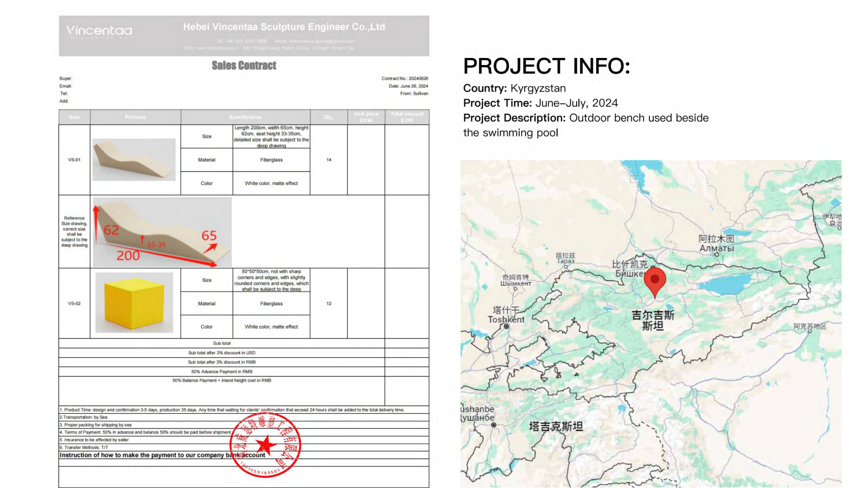Click the red 200 length dimension label
Image resolution: width=868 pixels, height=488 pixels.
click(x=128, y=256)
